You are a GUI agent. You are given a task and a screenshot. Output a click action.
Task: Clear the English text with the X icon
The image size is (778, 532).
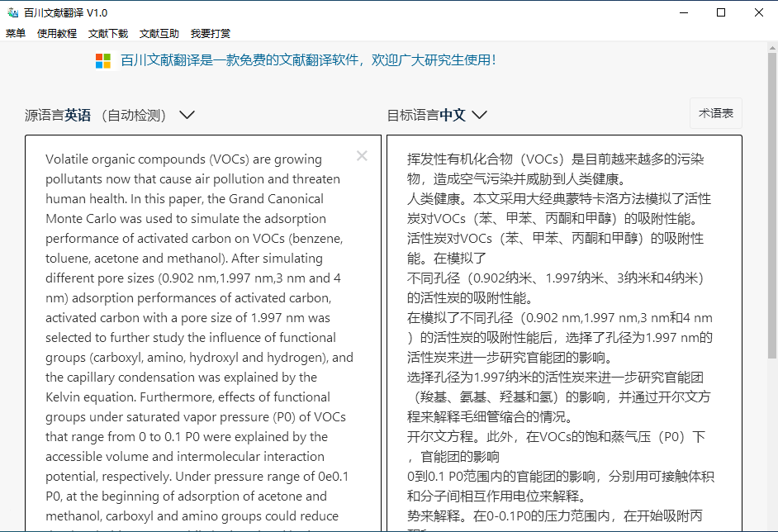pyautogui.click(x=362, y=155)
